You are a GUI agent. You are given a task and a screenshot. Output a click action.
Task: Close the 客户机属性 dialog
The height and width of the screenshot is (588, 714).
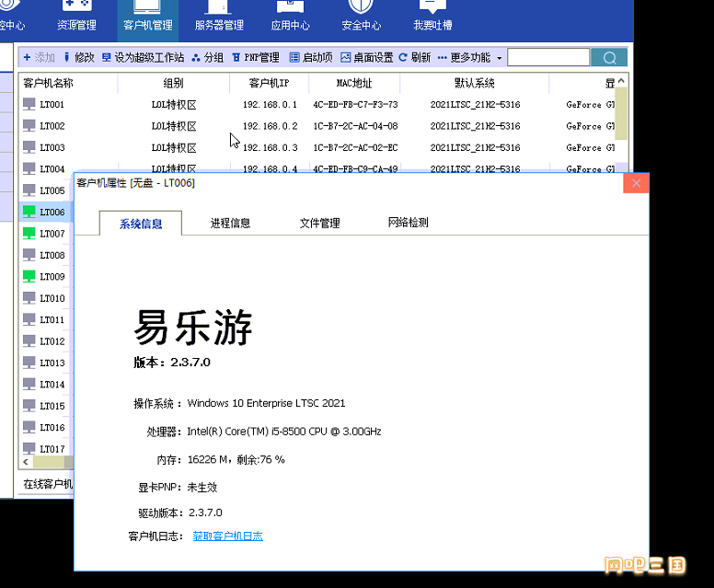636,183
